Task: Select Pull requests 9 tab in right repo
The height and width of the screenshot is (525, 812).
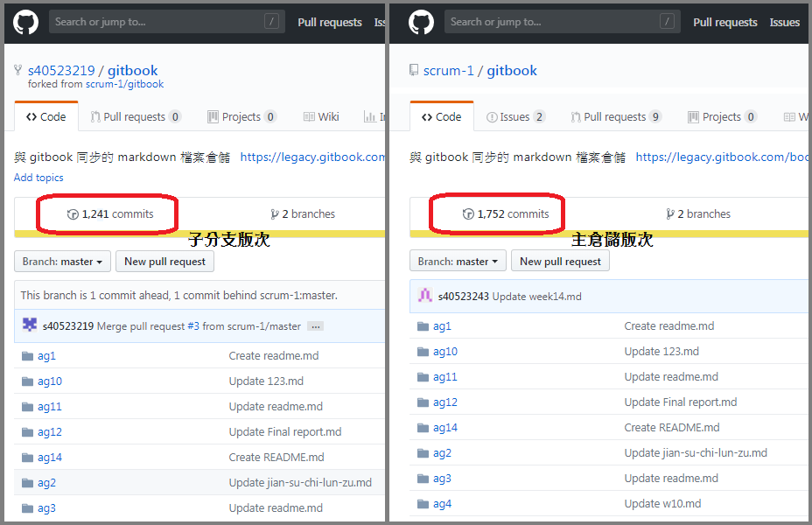Action: 616,117
